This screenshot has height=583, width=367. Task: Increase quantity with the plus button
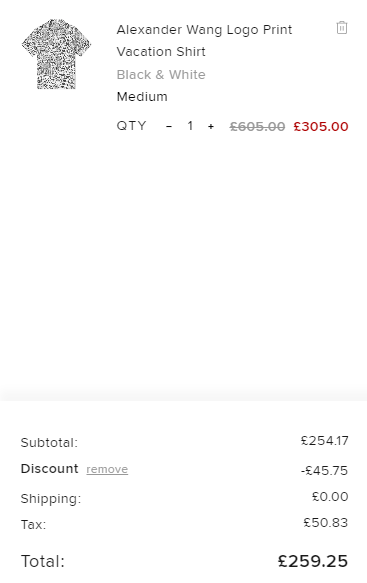pos(211,126)
